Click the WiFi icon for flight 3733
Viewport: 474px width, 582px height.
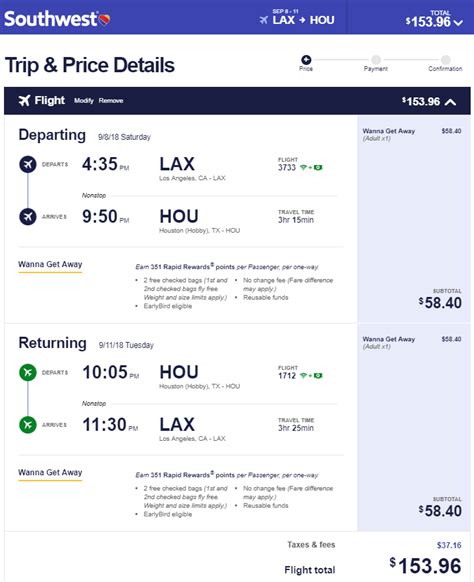coord(303,167)
